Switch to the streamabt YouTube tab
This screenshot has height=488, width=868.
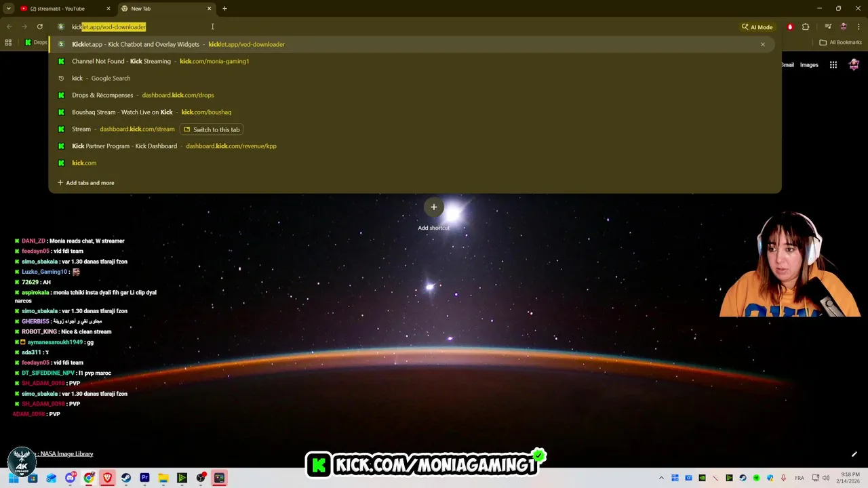coord(64,9)
